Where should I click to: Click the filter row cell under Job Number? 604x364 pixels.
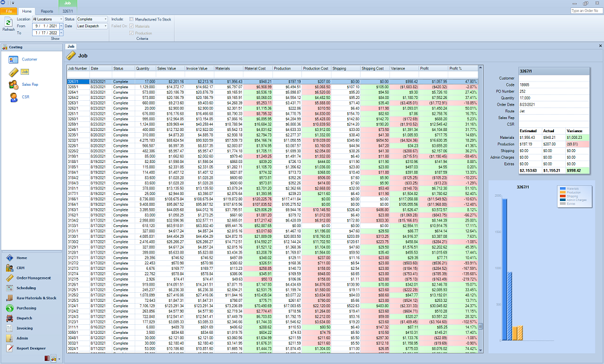[78, 75]
